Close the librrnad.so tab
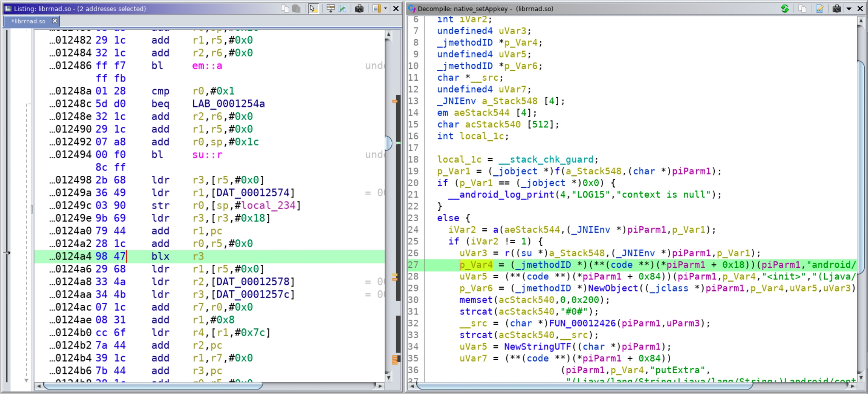Viewport: 868px width, 394px height. (x=55, y=21)
